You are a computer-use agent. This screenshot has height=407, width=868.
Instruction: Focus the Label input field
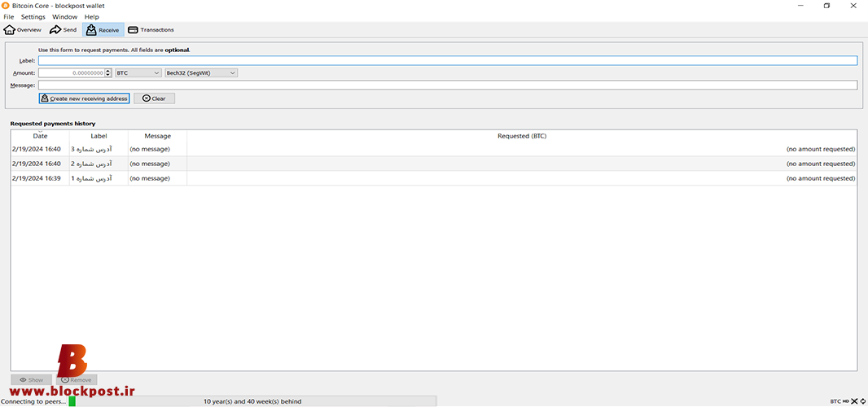(x=448, y=60)
